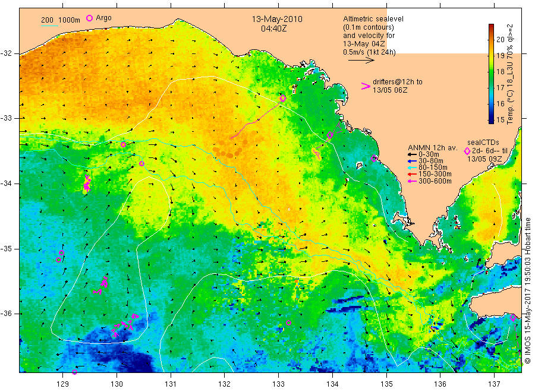
Task: Click the temperature colorbar's dark red top end
Action: (x=491, y=26)
